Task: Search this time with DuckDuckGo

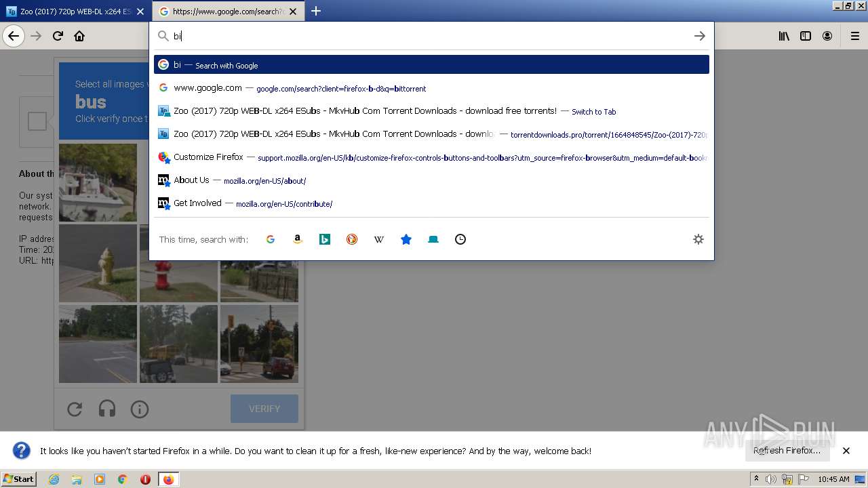Action: (x=352, y=239)
